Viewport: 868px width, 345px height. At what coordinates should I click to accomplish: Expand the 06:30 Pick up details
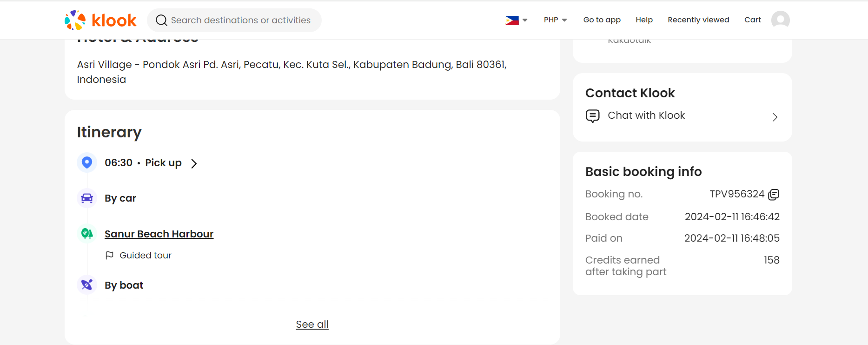(194, 163)
